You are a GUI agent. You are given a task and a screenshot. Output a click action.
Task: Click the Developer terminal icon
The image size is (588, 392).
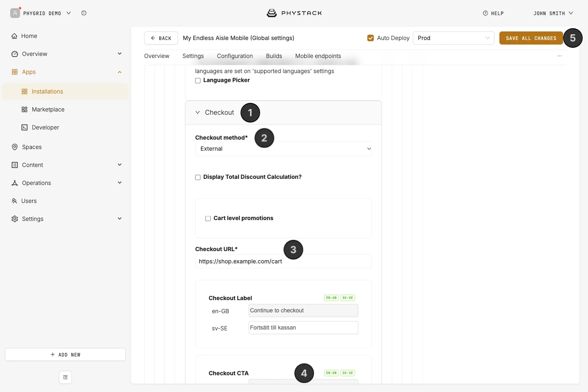(24, 127)
